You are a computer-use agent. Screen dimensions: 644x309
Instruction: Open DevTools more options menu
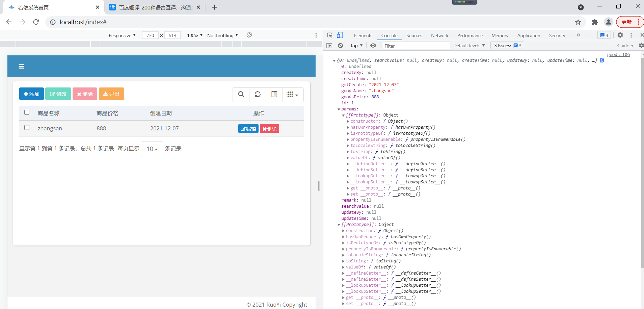pyautogui.click(x=631, y=35)
